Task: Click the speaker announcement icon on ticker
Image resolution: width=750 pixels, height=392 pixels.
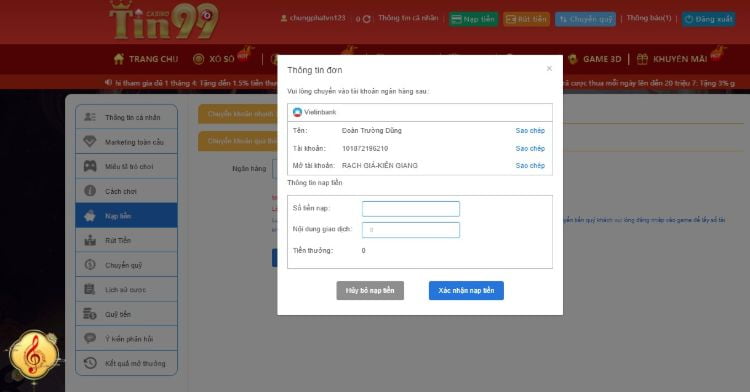Action: [x=109, y=83]
